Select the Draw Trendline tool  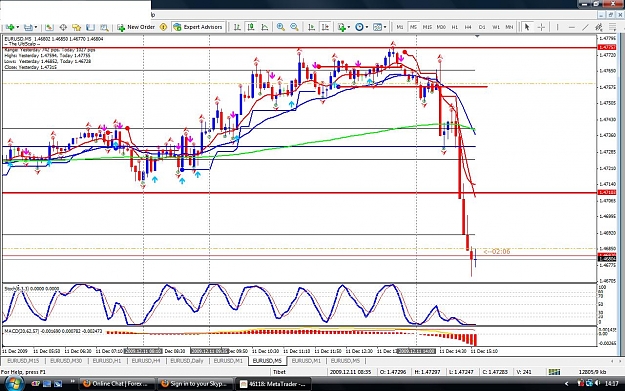coord(585,27)
